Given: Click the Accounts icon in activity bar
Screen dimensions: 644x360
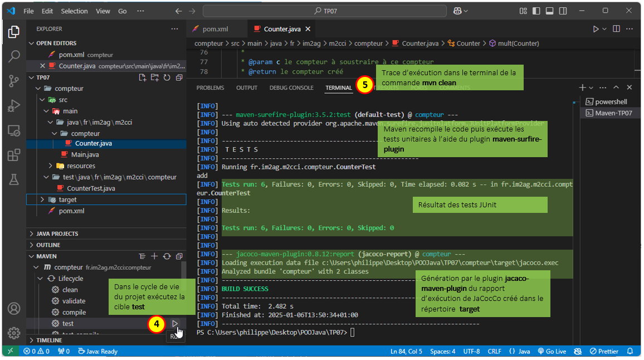Looking at the screenshot, I should [x=14, y=309].
